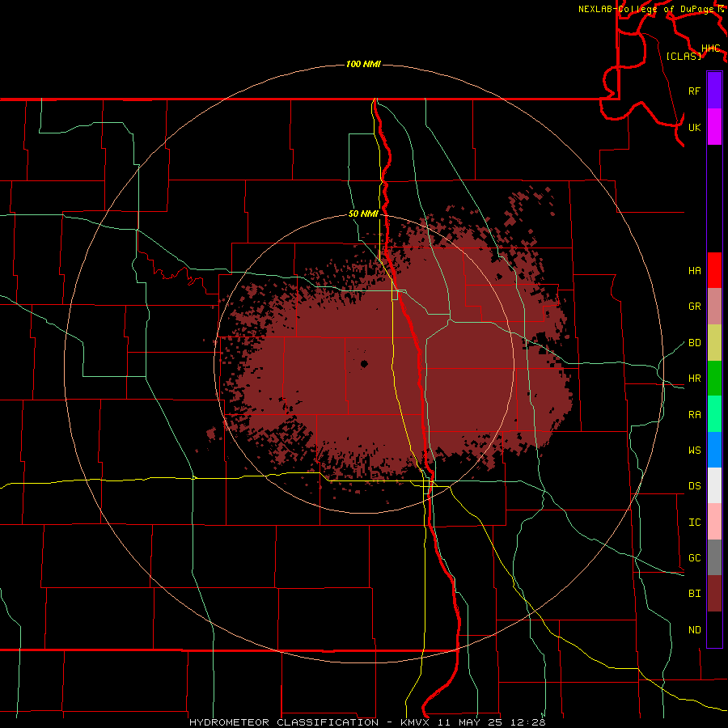Screen dimensions: 728x728
Task: Click the RF legend label
Action: click(694, 91)
